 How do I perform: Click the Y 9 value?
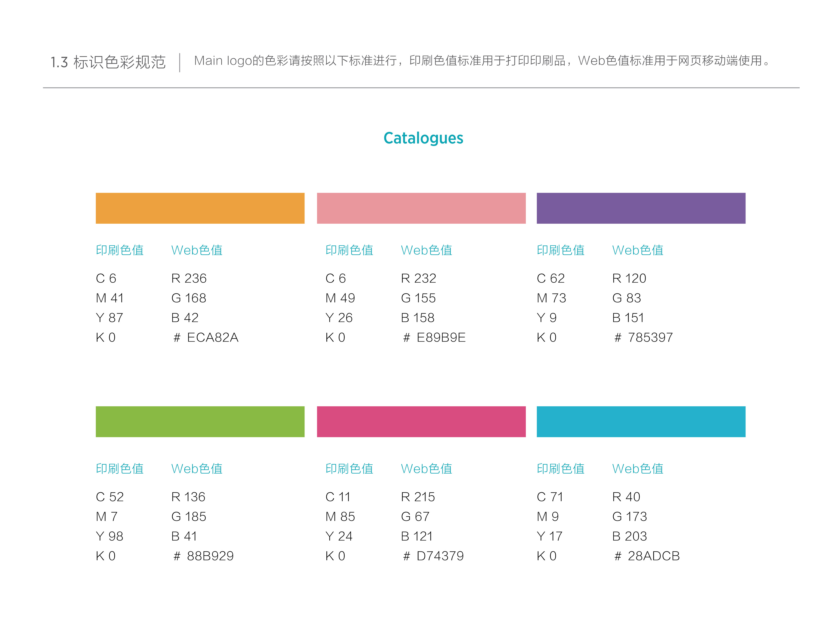tap(547, 318)
